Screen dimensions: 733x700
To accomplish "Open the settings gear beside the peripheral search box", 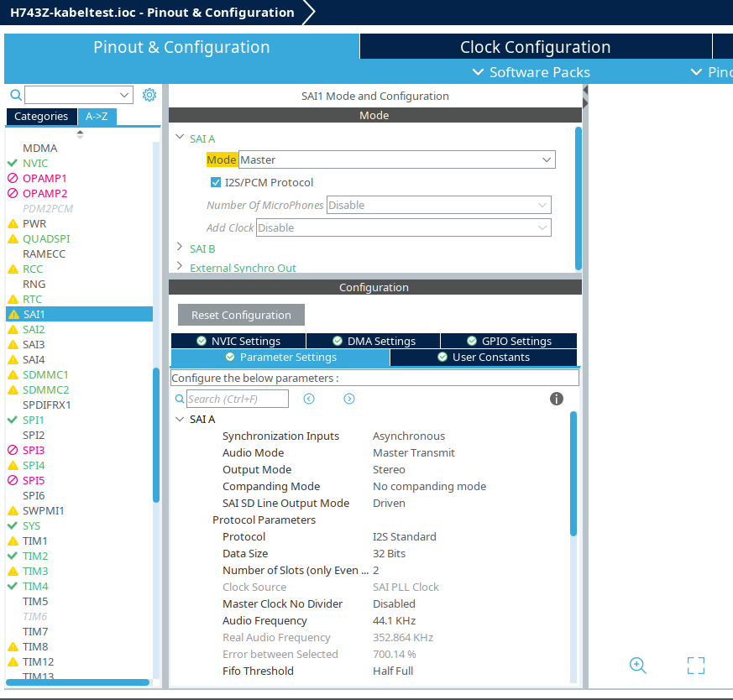I will pos(149,95).
